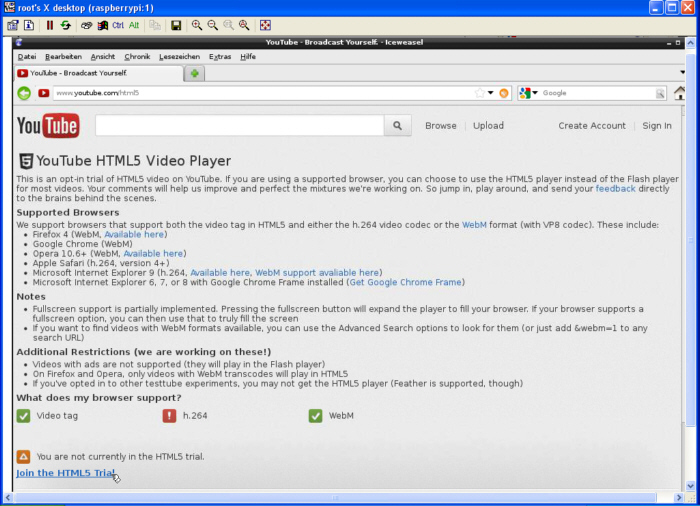Click the YouTube site identity icon in the address bar
Viewport: 700px width, 506px height.
[x=43, y=93]
